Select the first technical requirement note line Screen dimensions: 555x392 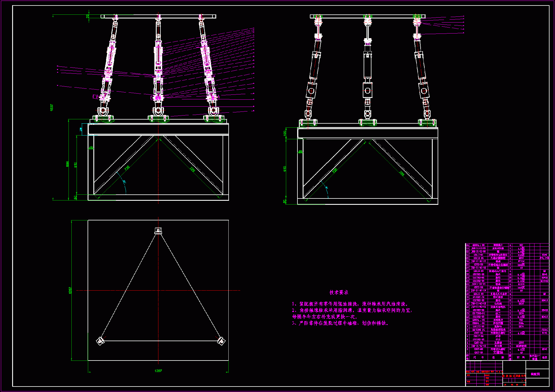pyautogui.click(x=350, y=304)
